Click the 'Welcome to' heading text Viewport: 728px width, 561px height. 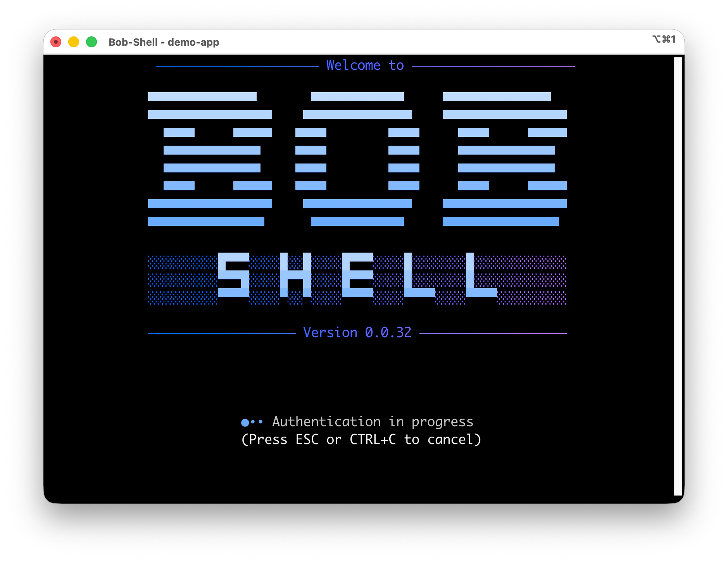click(365, 65)
